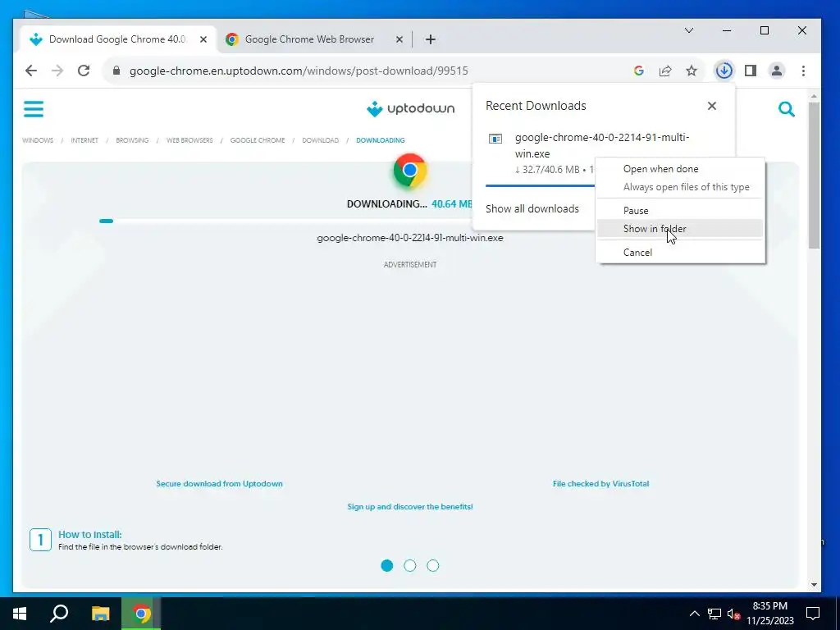Screen dimensions: 840x630
Task: Click DOWNLOADING breadcrumb
Action: (x=381, y=140)
